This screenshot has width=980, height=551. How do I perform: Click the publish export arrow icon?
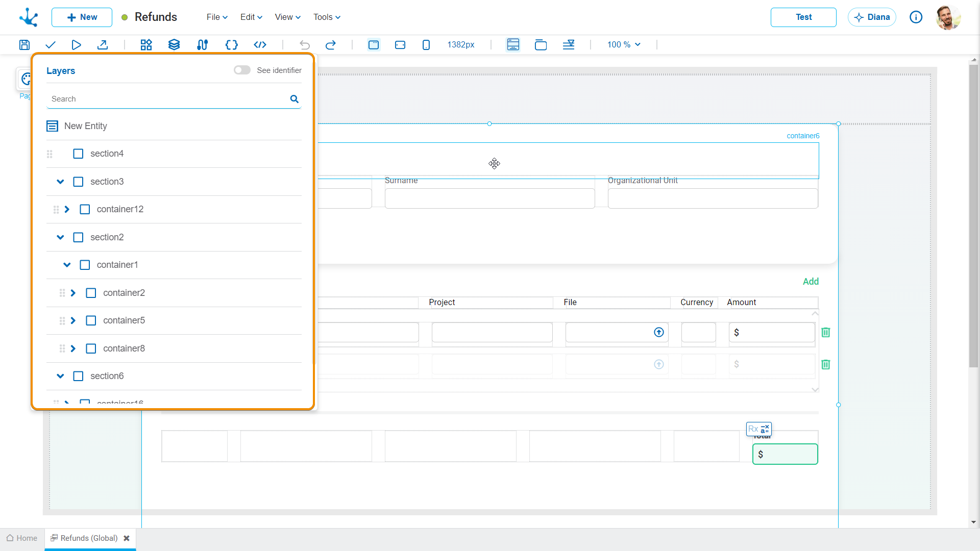[x=103, y=45]
